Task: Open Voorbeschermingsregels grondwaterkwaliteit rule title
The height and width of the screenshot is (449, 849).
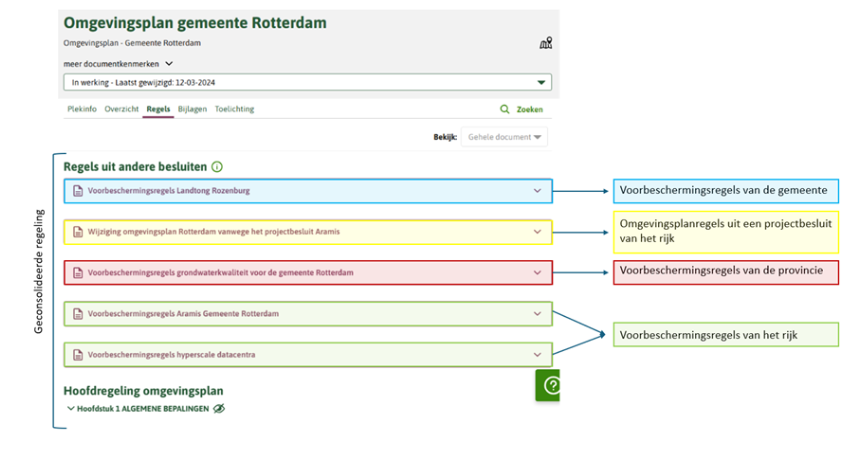Action: tap(220, 272)
